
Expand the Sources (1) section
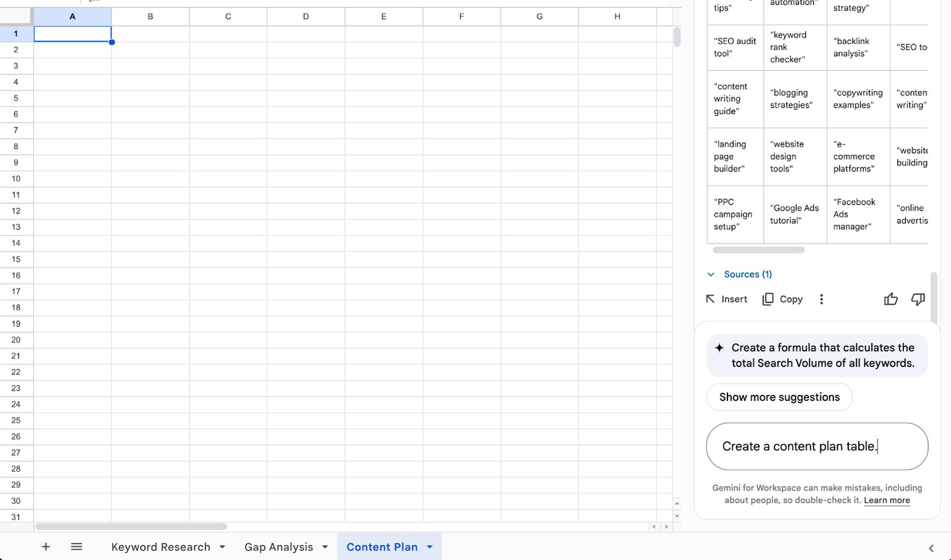(740, 274)
